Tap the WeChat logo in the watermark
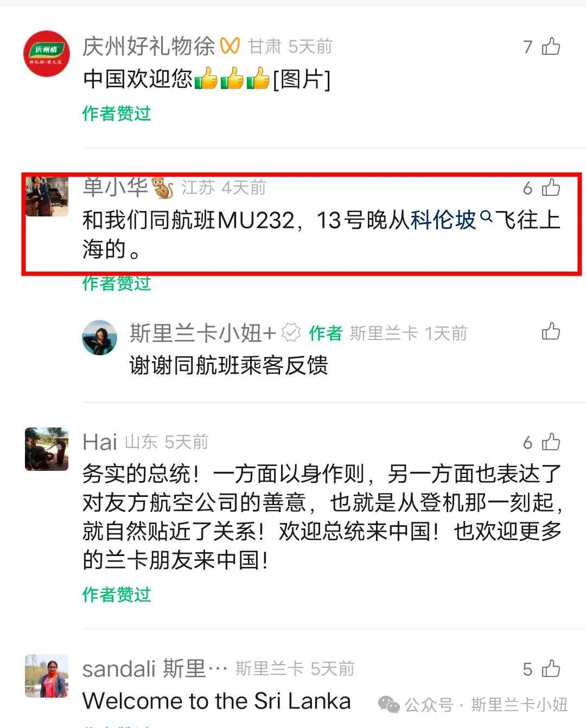The width and height of the screenshot is (586, 728). [388, 704]
